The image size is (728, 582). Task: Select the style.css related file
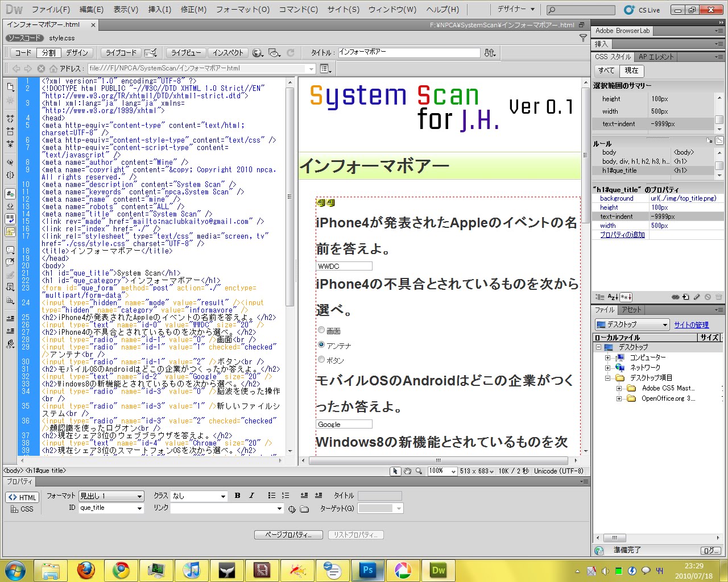(61, 38)
